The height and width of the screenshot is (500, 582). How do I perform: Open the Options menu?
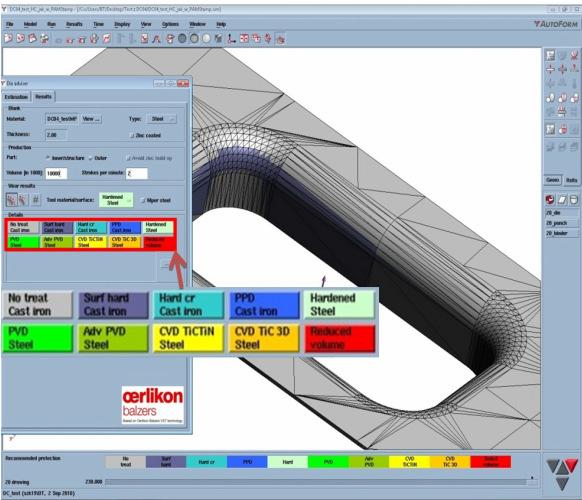(170, 24)
